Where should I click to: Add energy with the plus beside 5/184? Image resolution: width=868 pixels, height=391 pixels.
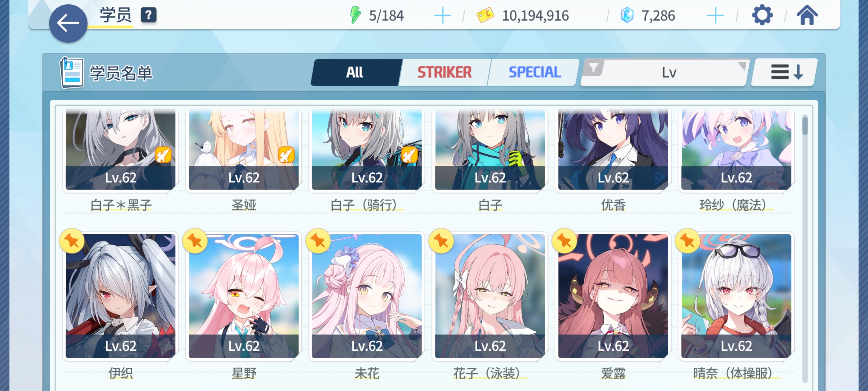coord(442,16)
